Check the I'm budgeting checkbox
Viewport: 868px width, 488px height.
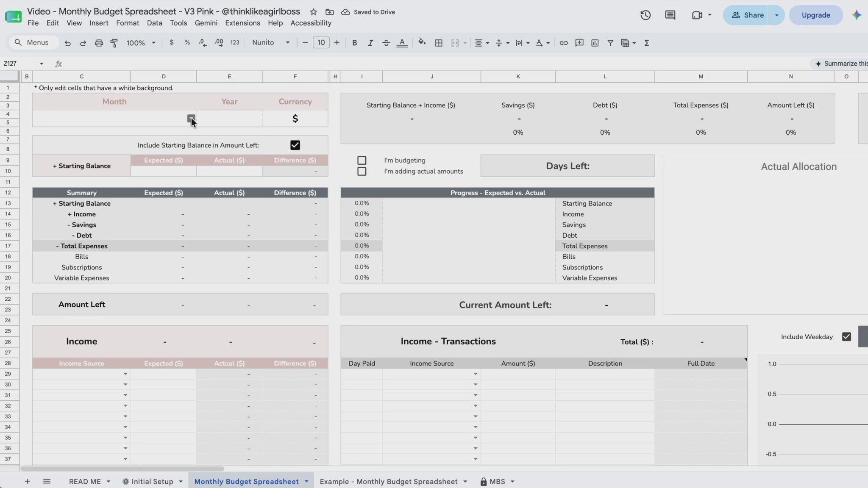point(362,161)
